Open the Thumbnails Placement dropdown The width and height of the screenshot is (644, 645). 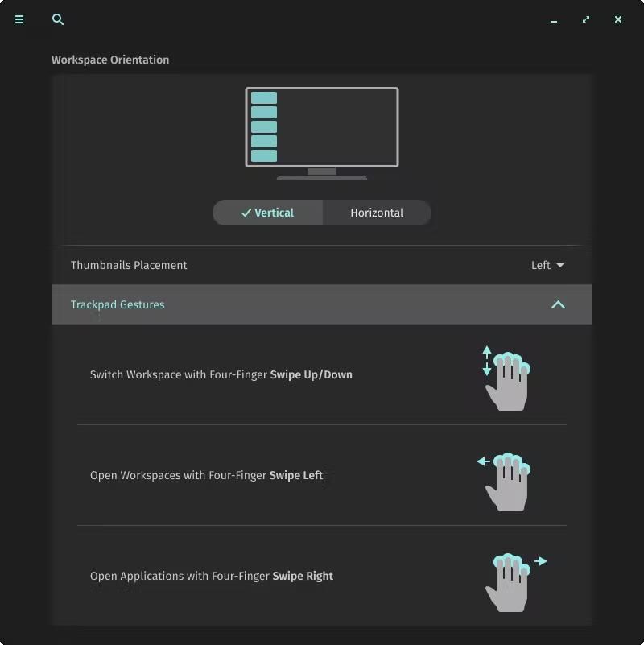tap(547, 264)
